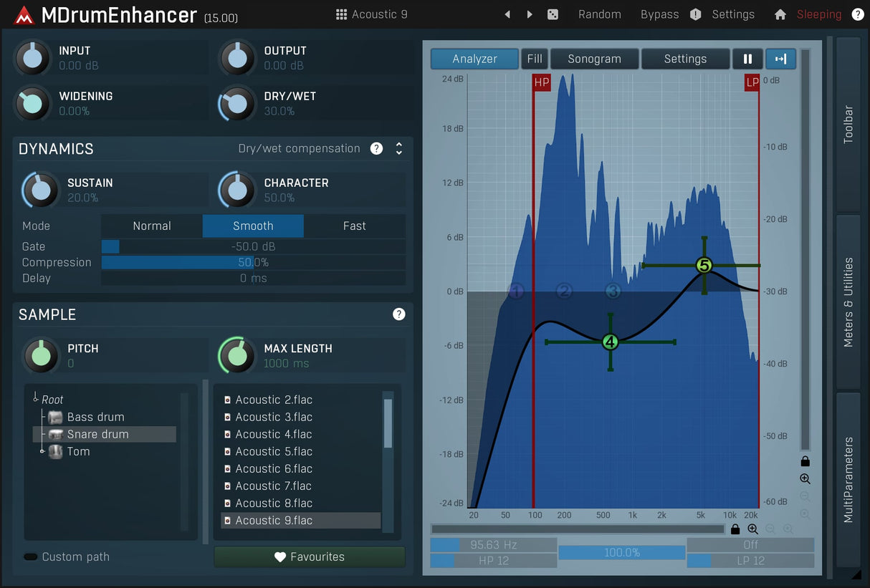
Task: Click the dice randomize icon
Action: (553, 14)
